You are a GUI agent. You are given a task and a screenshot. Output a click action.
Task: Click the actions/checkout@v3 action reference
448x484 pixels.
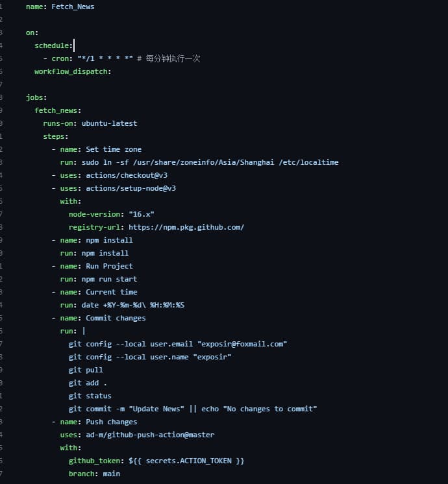tap(127, 175)
